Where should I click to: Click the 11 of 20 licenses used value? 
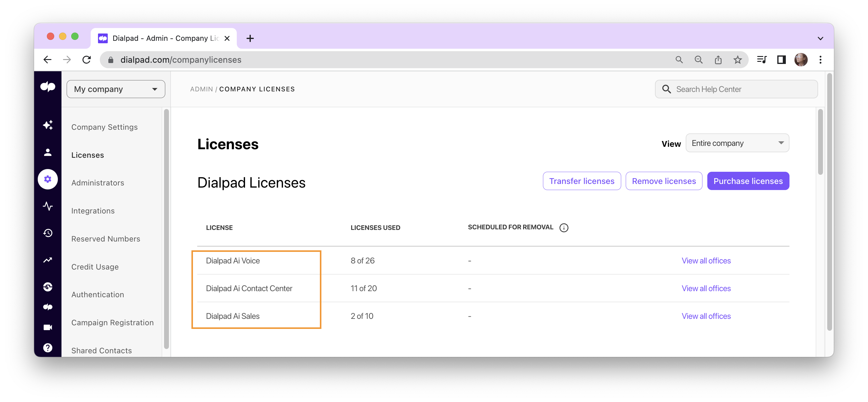(364, 288)
